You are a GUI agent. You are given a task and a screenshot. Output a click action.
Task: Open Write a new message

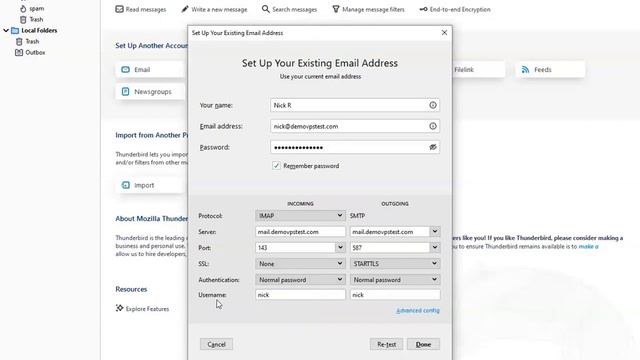point(214,9)
